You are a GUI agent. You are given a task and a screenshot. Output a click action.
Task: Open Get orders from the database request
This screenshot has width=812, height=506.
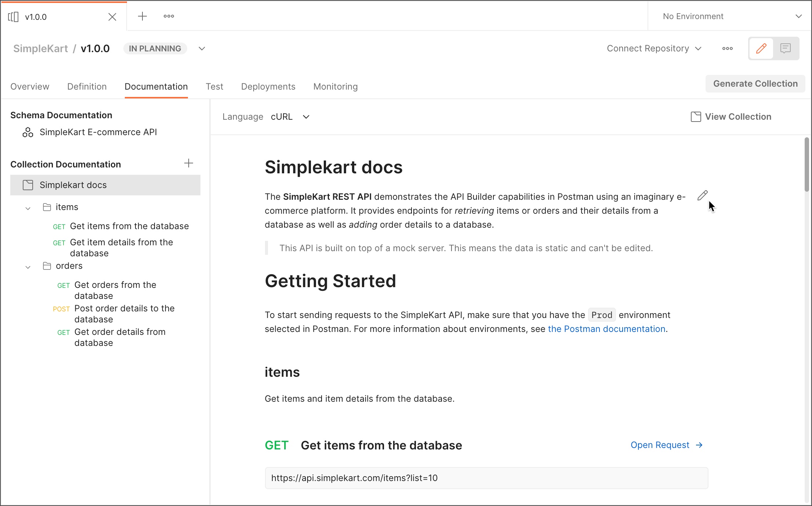pyautogui.click(x=115, y=290)
